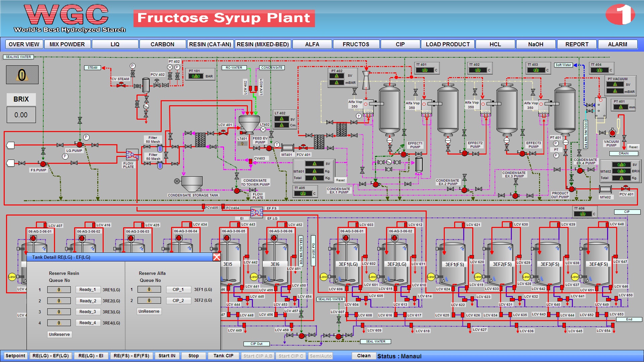Open the ALARM screen
This screenshot has height=362, width=644.
coord(618,44)
